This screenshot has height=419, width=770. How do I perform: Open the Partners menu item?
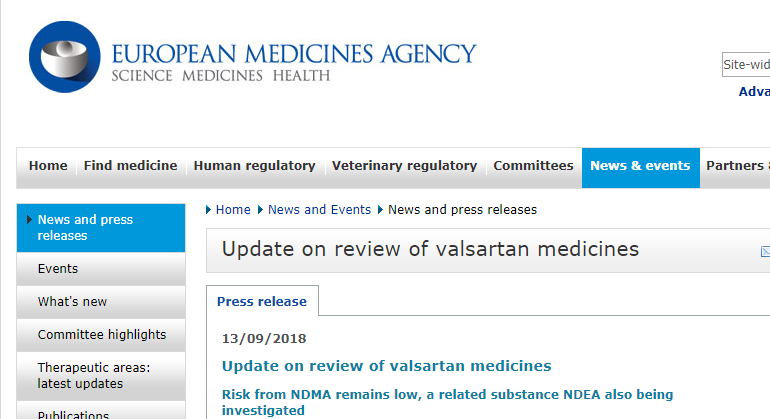pyautogui.click(x=735, y=166)
